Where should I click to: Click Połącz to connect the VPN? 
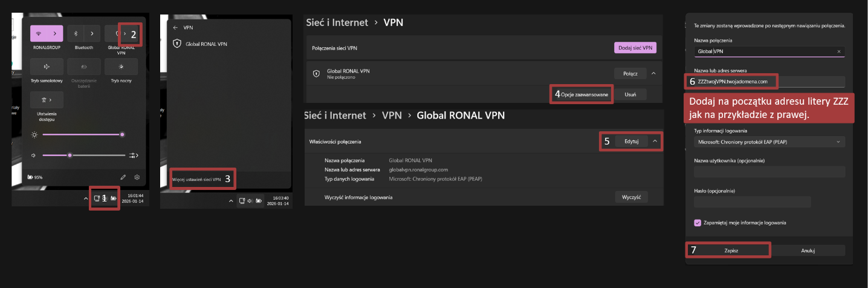[x=630, y=73]
